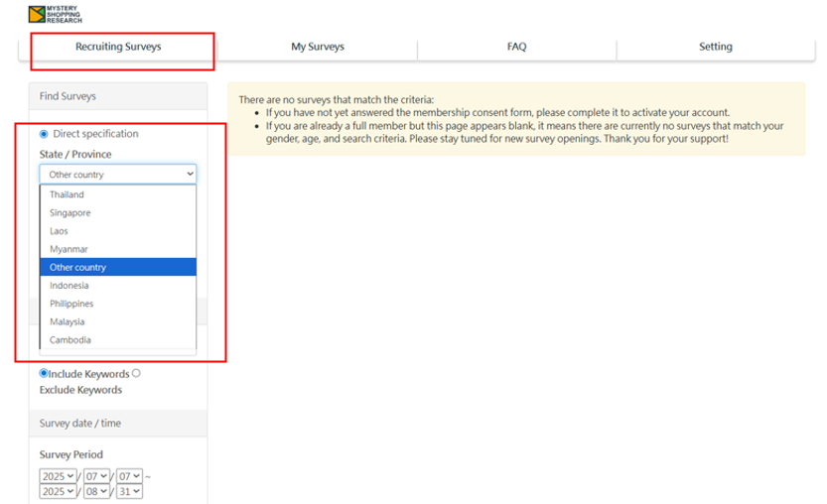Select Philippines option in the list
The image size is (827, 504).
coord(117,304)
